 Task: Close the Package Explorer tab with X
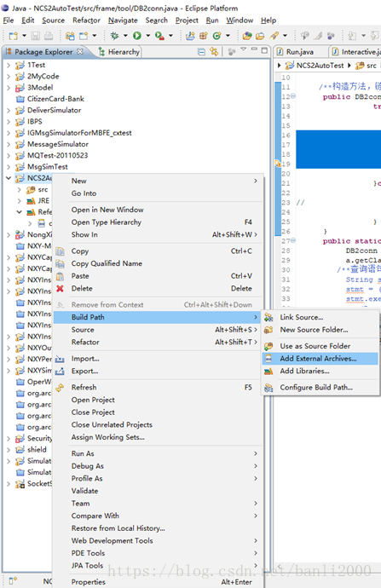80,51
